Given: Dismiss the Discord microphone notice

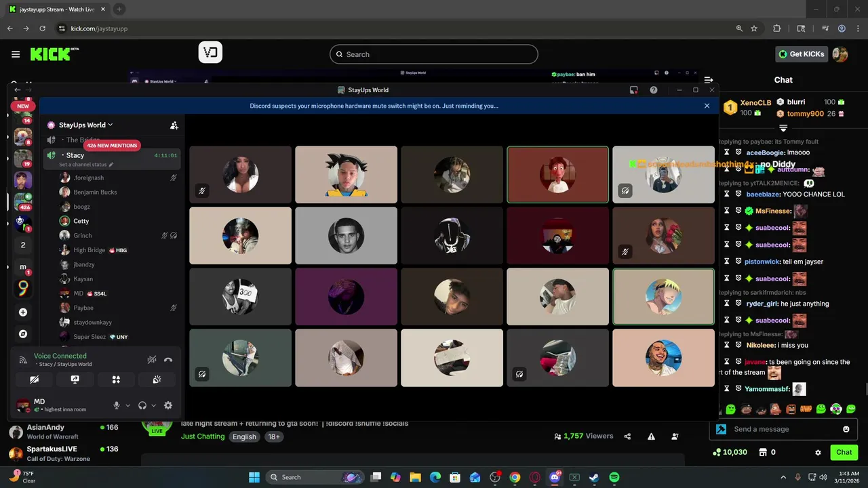Looking at the screenshot, I should point(707,106).
